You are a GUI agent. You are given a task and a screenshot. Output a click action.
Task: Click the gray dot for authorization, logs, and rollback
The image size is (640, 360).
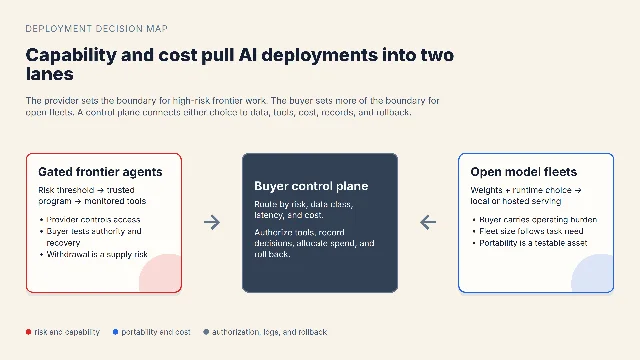[x=206, y=332]
